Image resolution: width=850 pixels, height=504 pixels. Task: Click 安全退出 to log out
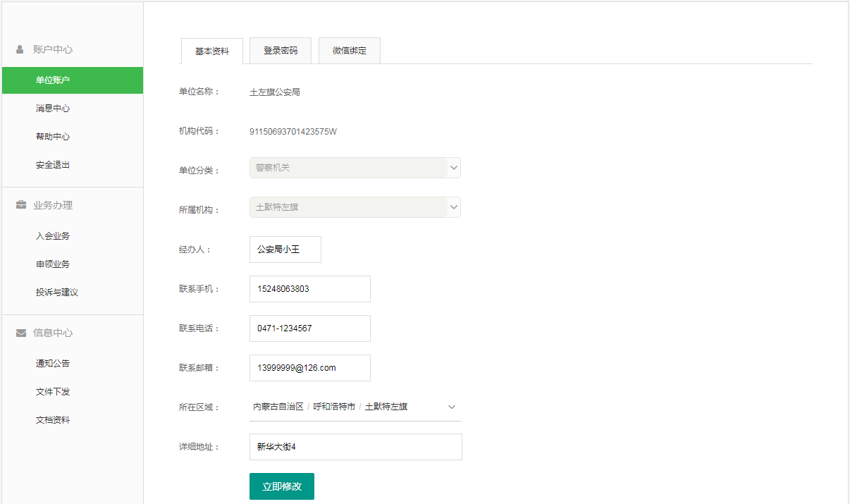[53, 165]
